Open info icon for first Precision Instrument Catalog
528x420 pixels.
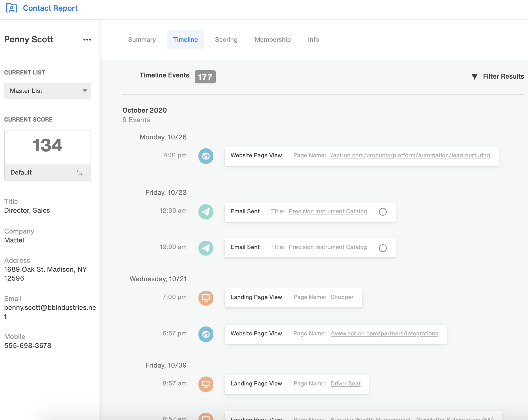click(x=383, y=212)
